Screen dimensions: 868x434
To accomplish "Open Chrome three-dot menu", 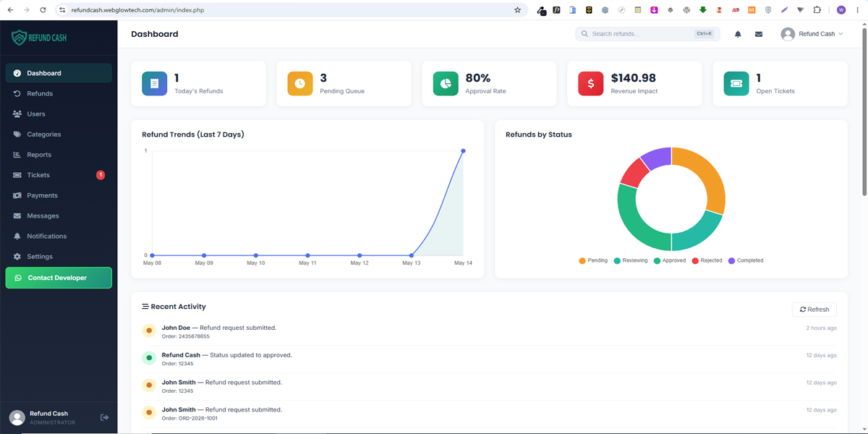I will click(x=857, y=10).
